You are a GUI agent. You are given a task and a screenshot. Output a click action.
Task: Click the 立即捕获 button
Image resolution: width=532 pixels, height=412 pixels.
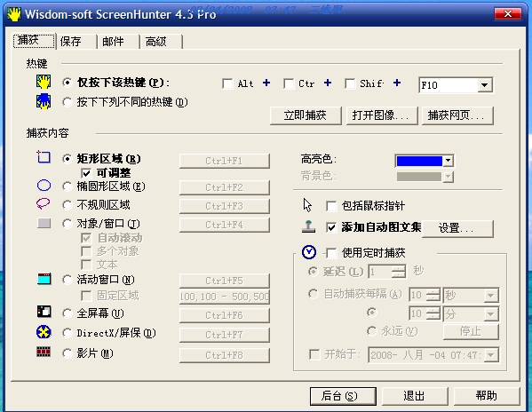[x=306, y=115]
